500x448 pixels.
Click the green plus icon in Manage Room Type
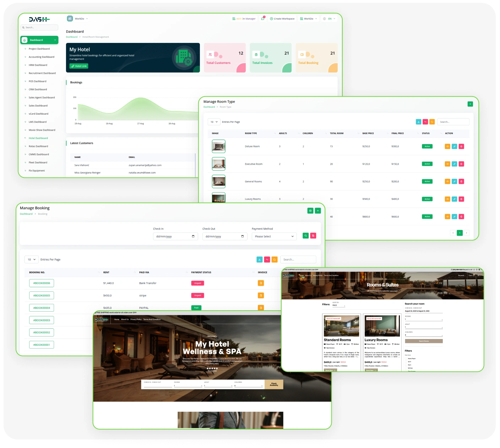(x=470, y=104)
